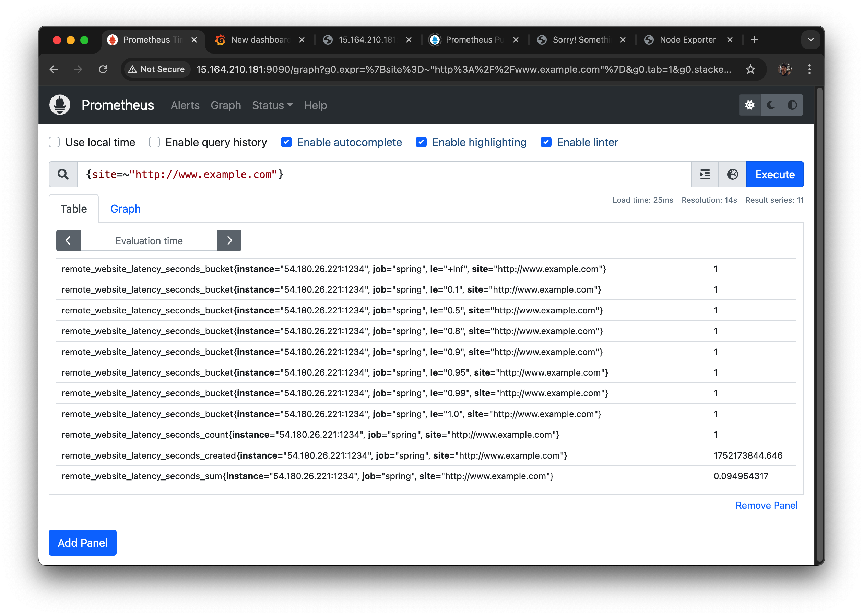Expand the Status dropdown menu

272,105
